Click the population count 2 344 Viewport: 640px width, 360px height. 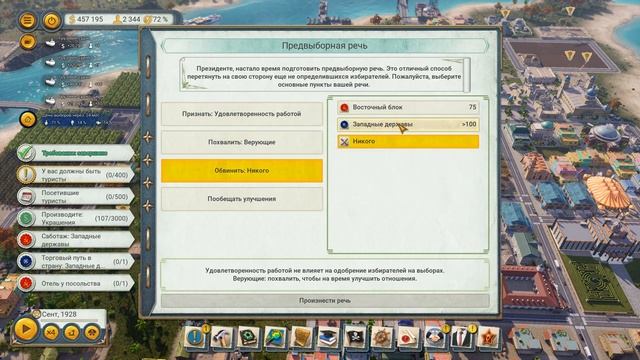(x=127, y=19)
